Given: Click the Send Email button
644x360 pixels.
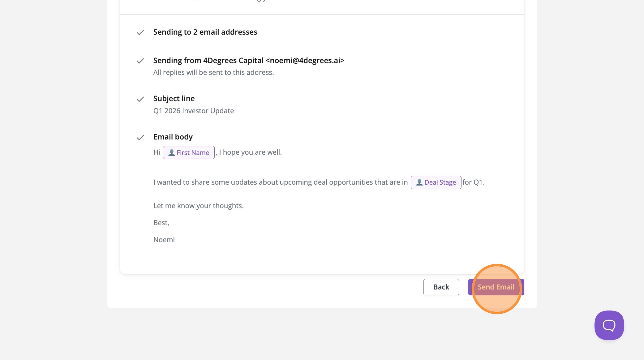Looking at the screenshot, I should [x=496, y=287].
